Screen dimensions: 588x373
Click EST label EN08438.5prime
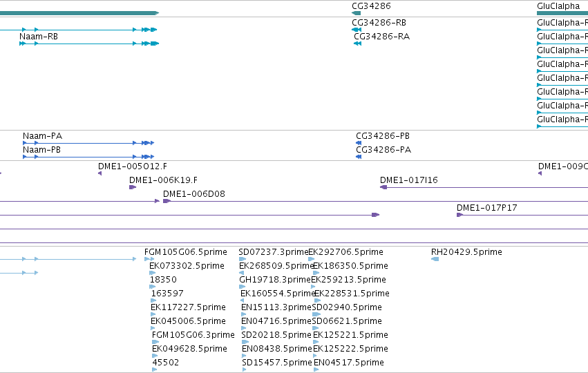[x=277, y=349]
